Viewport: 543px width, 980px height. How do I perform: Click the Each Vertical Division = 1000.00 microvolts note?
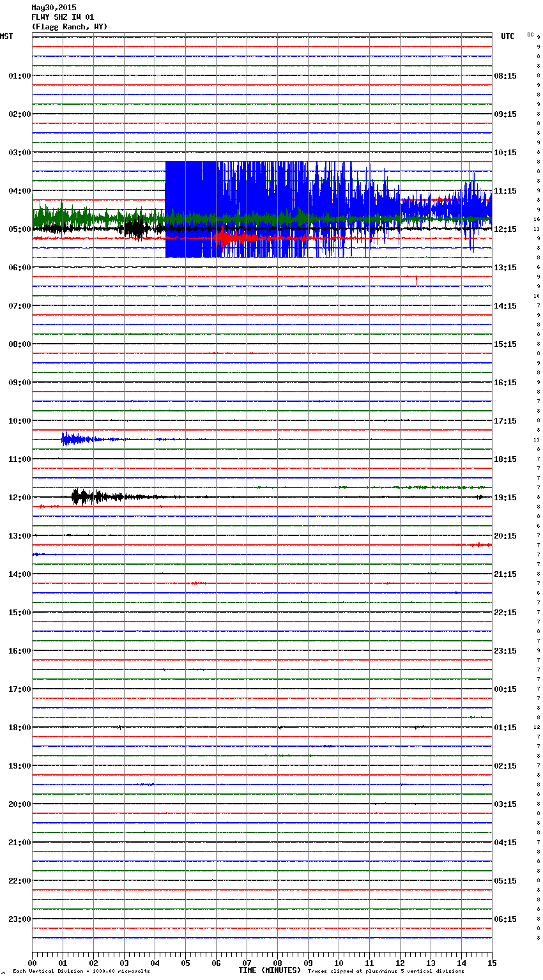pyautogui.click(x=81, y=972)
